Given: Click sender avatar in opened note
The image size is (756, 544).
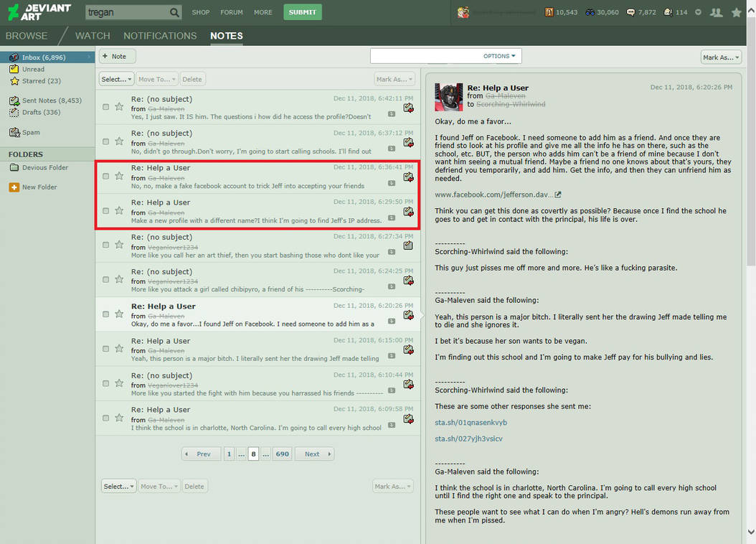Looking at the screenshot, I should click(449, 97).
